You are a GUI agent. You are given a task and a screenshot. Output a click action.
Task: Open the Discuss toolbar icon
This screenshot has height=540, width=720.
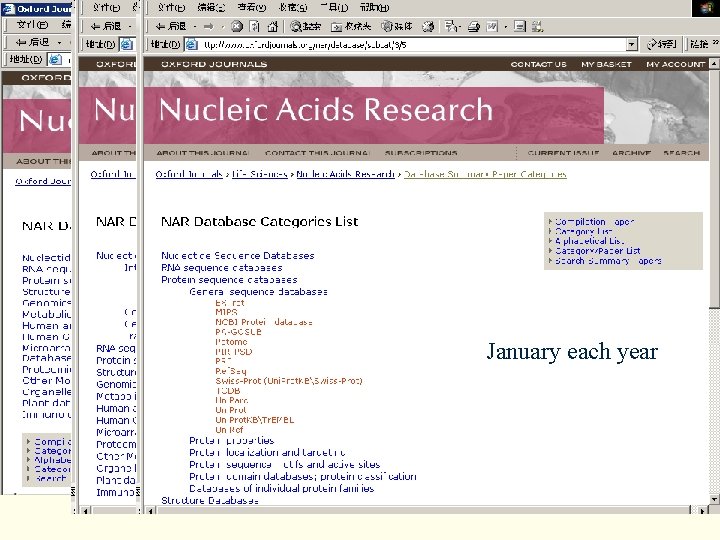click(520, 27)
